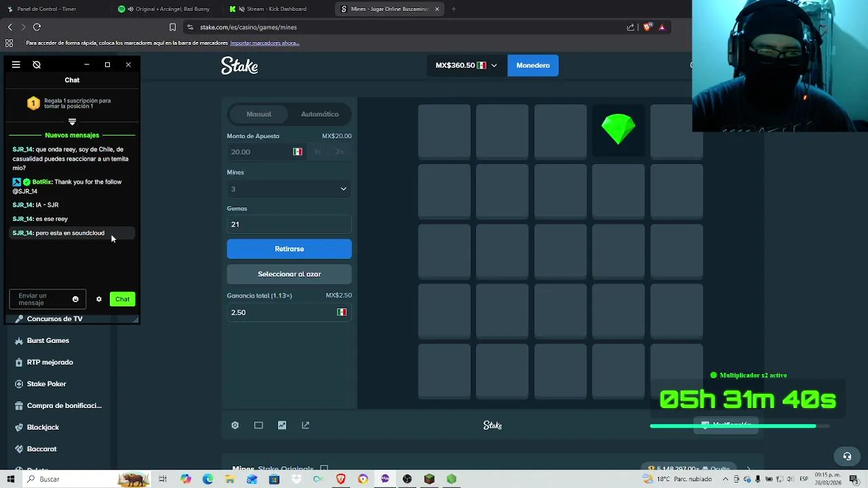
Task: Switch to Stream - Kick Dashboard tab
Action: click(x=276, y=9)
